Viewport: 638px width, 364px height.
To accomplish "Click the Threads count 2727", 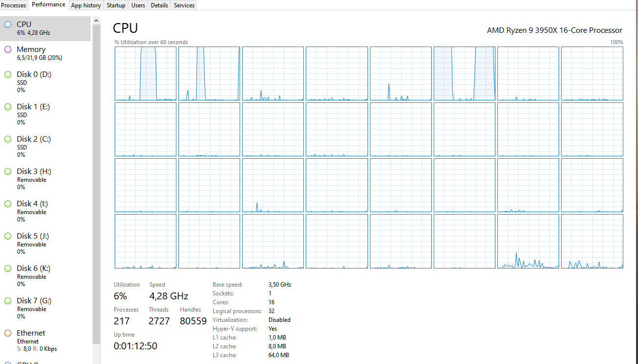I will click(159, 321).
